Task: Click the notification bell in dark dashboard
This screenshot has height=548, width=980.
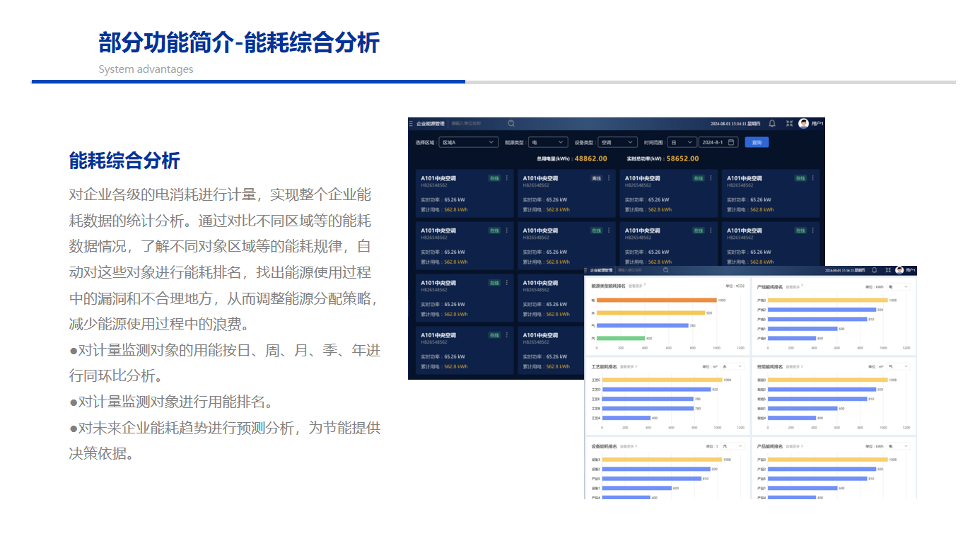Action: pos(772,124)
